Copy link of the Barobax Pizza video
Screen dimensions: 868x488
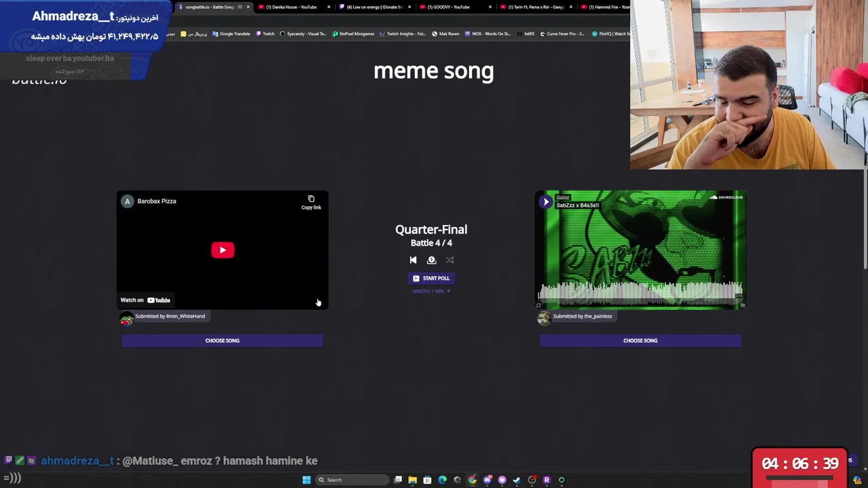pyautogui.click(x=311, y=203)
